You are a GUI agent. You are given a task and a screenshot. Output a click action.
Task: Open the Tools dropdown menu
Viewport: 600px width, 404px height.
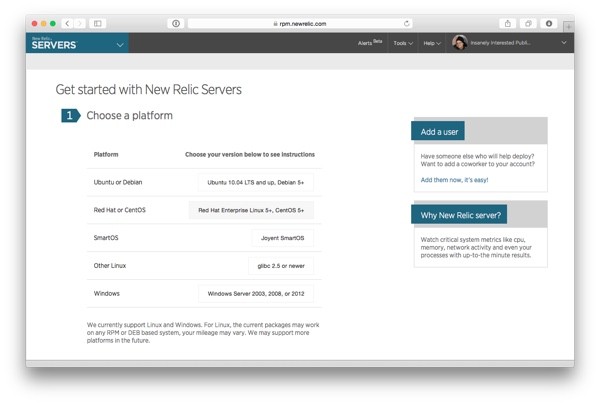click(x=403, y=43)
